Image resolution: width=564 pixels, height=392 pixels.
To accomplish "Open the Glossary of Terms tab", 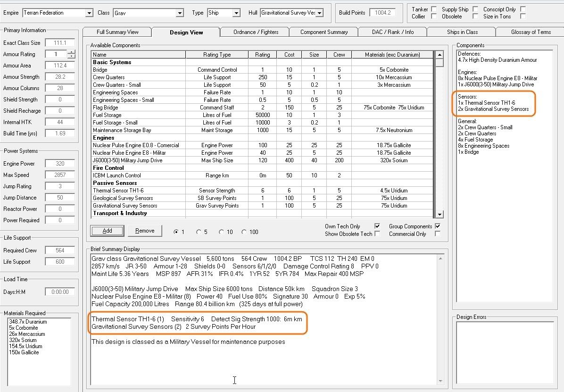I will pos(531,32).
